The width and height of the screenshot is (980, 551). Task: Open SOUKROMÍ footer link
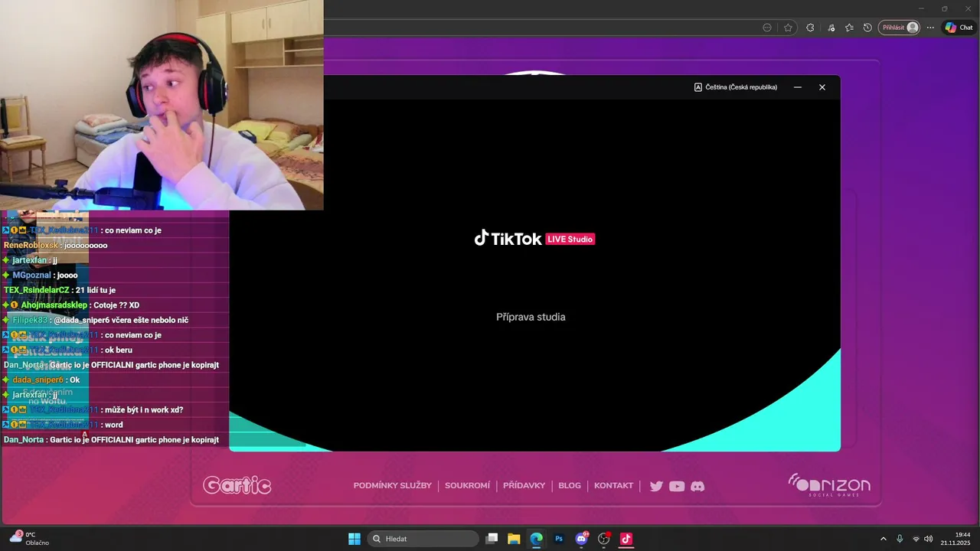(467, 486)
